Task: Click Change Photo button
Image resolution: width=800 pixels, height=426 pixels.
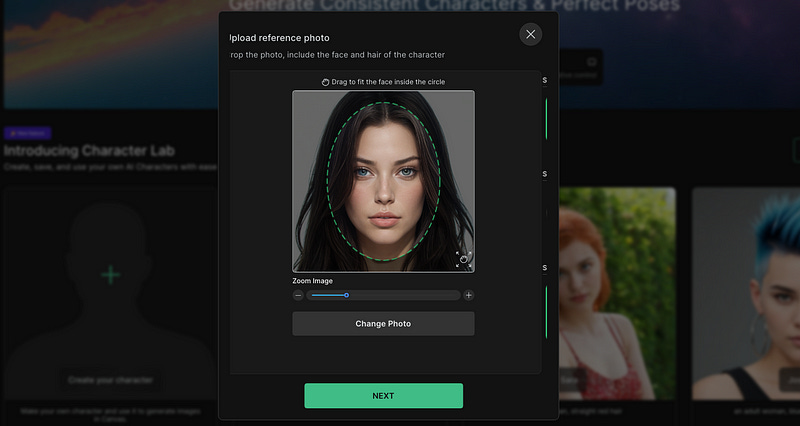Action: (383, 323)
